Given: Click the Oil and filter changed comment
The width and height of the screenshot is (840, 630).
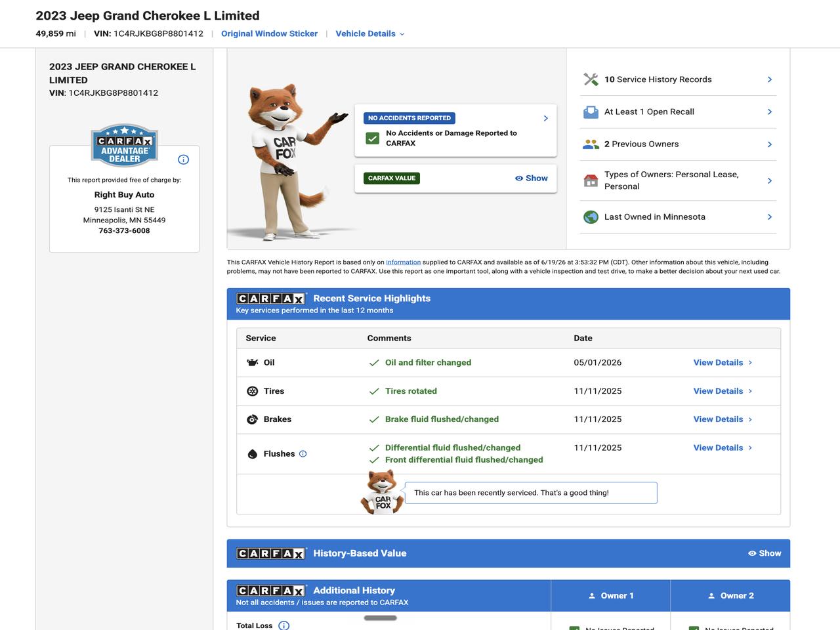Looking at the screenshot, I should tap(428, 362).
